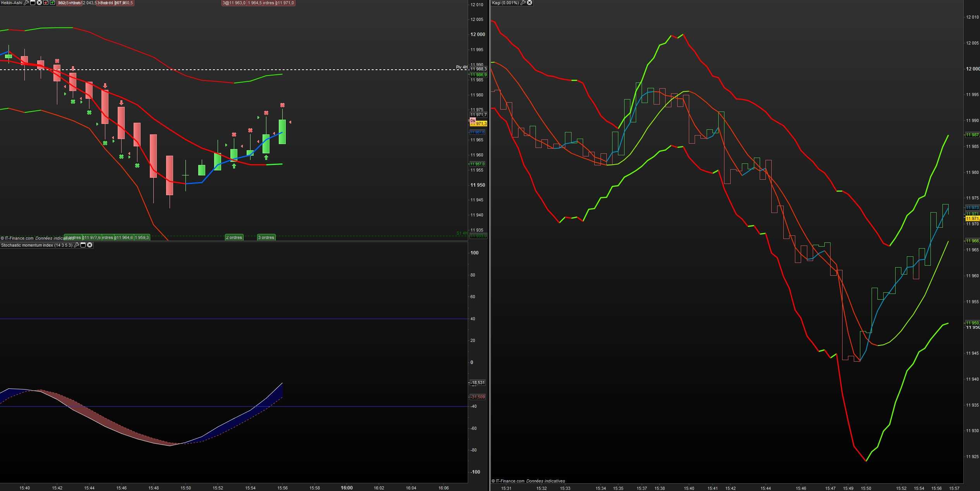Click the Heikin-Ashi panel window icon
This screenshot has height=491, width=980.
click(x=33, y=3)
